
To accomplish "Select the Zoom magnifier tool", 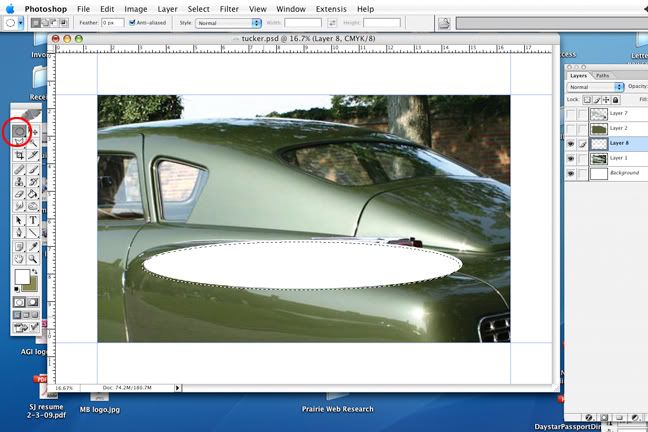I will tap(33, 258).
